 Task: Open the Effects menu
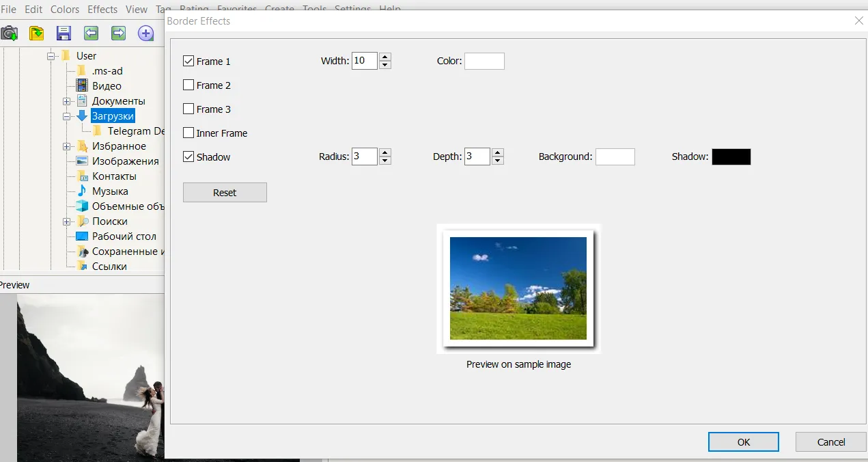(x=102, y=10)
